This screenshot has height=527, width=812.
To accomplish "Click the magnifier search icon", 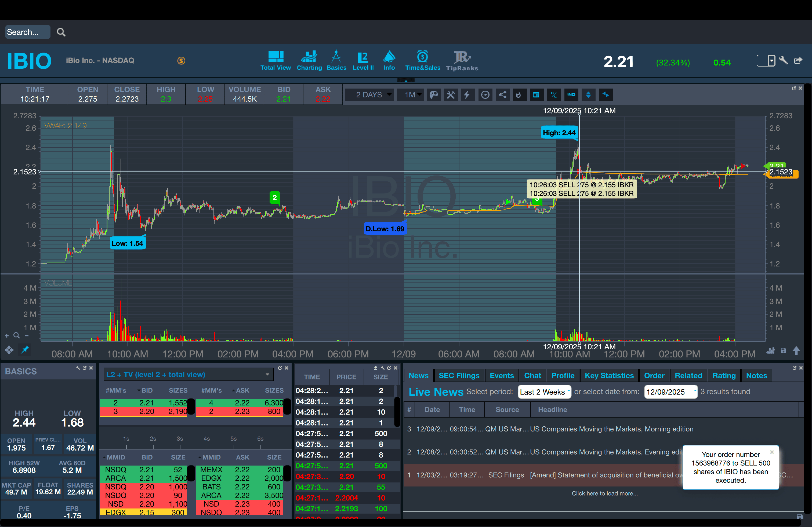I will pyautogui.click(x=61, y=32).
